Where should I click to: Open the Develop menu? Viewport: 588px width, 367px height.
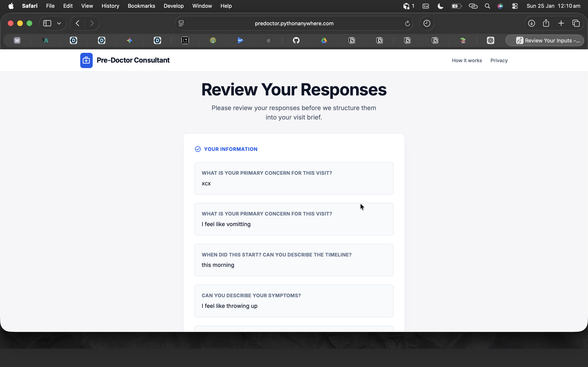point(174,6)
